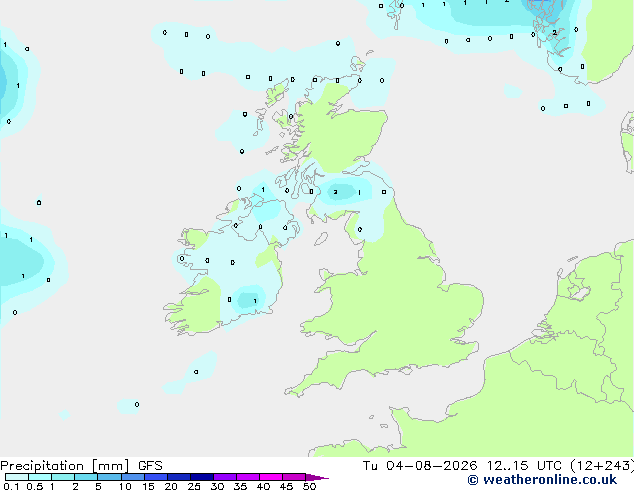The image size is (634, 490).
Task: Select the 45–50 mm magenta legend swatch
Action: [294, 477]
